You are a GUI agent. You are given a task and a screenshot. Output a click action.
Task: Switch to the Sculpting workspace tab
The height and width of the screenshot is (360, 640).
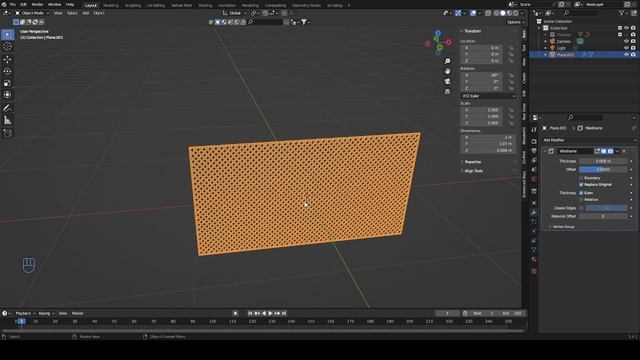tap(133, 5)
